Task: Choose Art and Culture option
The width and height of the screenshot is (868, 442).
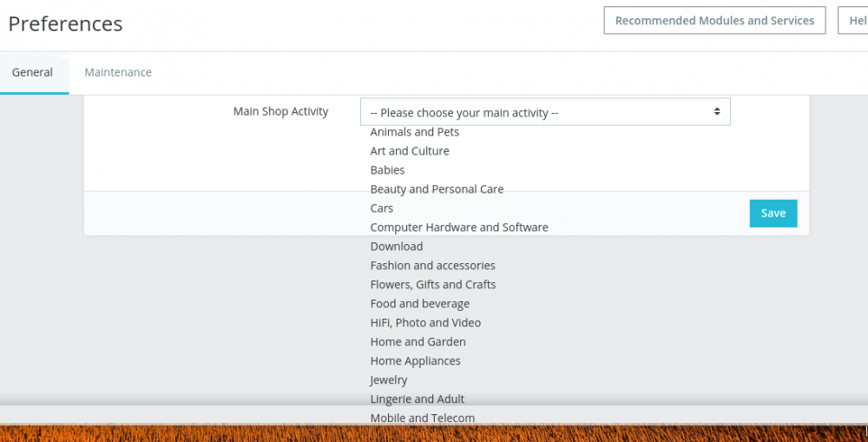Action: point(410,151)
